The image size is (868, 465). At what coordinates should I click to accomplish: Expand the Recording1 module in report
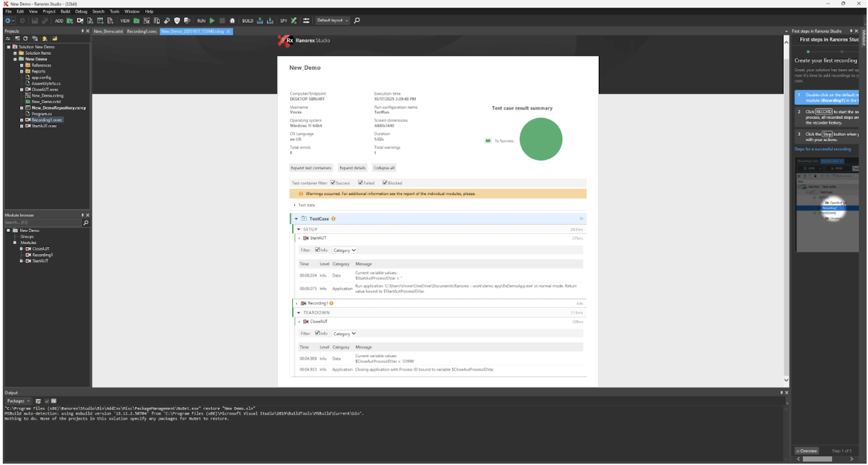click(x=297, y=303)
